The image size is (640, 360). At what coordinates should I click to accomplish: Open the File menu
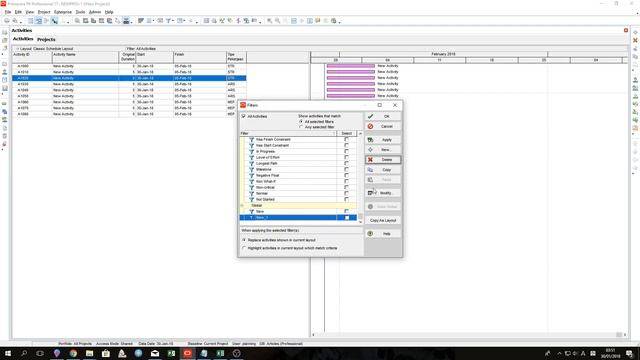click(x=8, y=12)
